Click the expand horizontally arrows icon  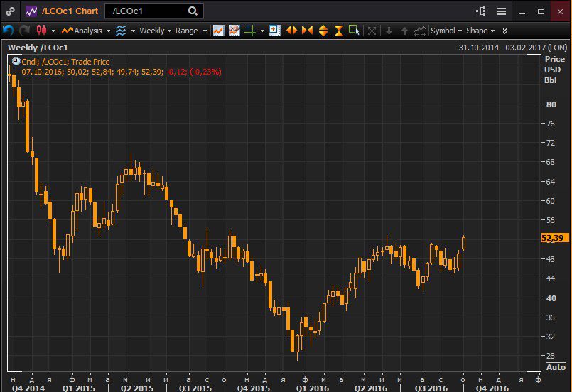(291, 31)
